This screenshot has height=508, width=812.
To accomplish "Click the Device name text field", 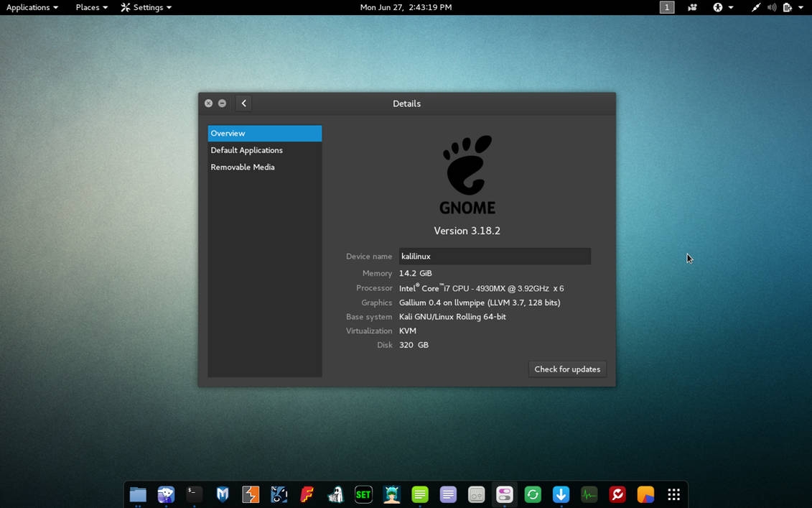I will coord(495,257).
